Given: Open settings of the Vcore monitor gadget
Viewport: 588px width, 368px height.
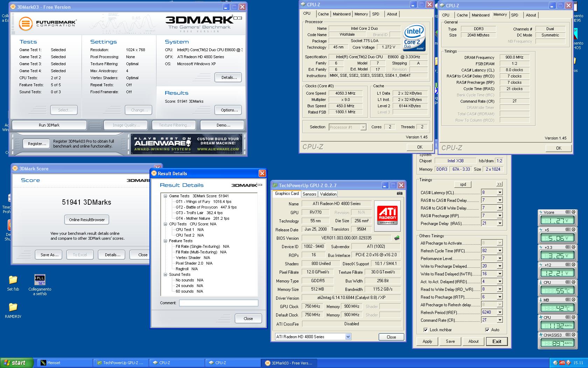Looking at the screenshot, I should click(569, 212).
